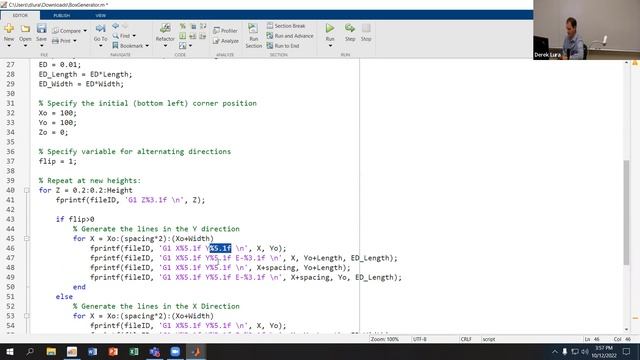
Task: Open Microsoft Teams from the taskbar
Action: coord(154,351)
